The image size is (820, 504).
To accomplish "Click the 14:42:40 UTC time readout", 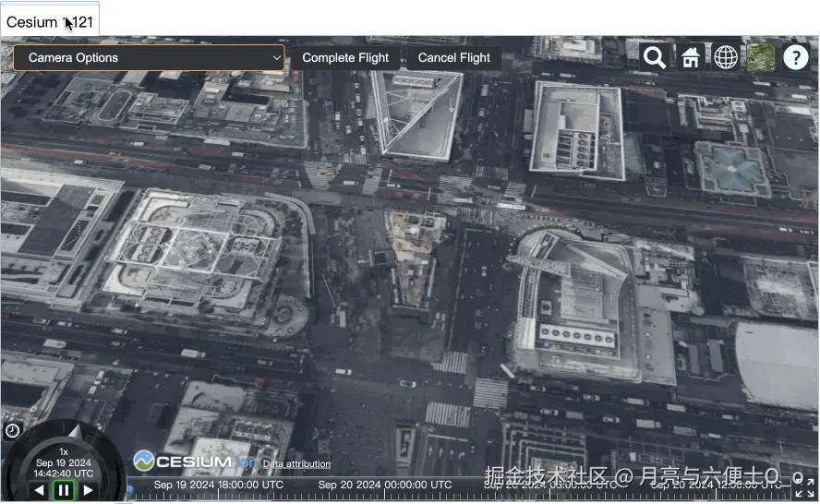I will click(64, 474).
